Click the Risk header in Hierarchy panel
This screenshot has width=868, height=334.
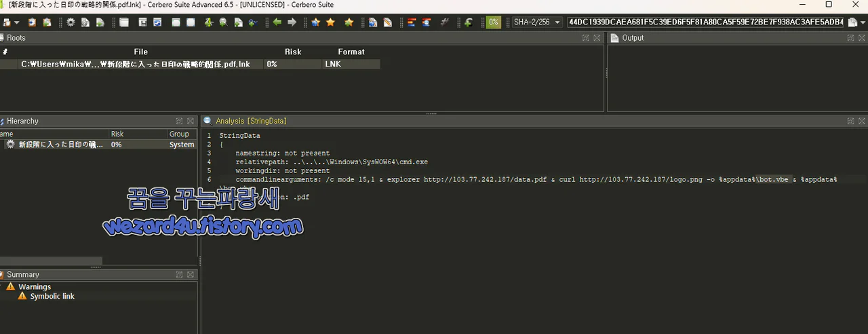(x=138, y=134)
